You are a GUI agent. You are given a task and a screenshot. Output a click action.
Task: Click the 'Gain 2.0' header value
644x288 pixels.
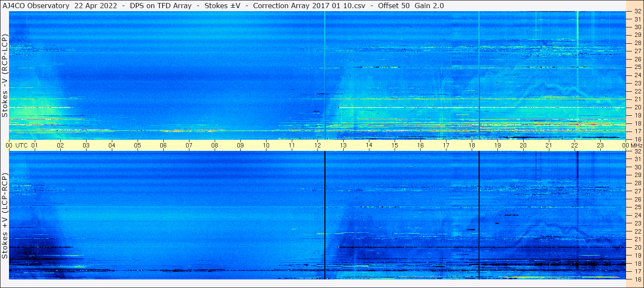(x=429, y=6)
